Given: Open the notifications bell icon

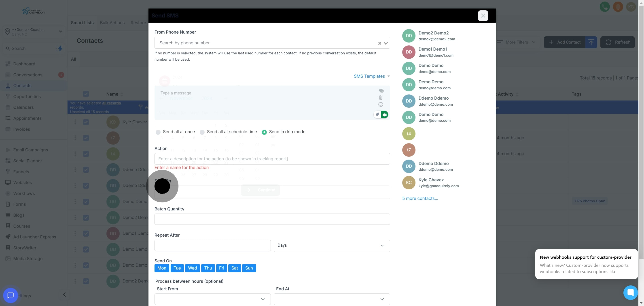Looking at the screenshot, I should pyautogui.click(x=618, y=7).
